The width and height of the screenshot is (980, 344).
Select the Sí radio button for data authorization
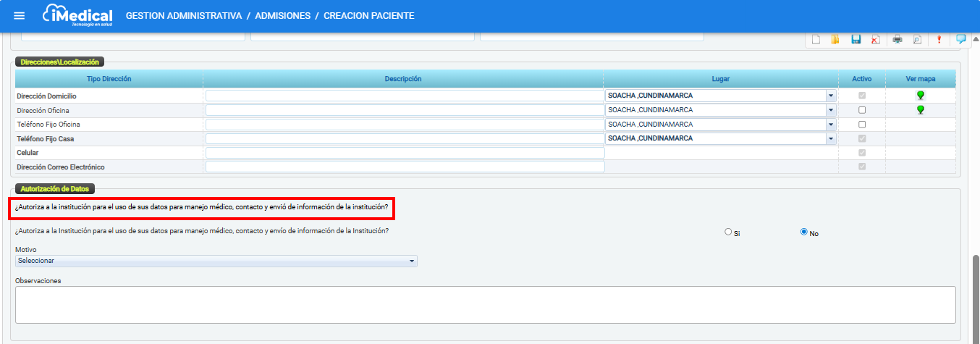point(728,232)
